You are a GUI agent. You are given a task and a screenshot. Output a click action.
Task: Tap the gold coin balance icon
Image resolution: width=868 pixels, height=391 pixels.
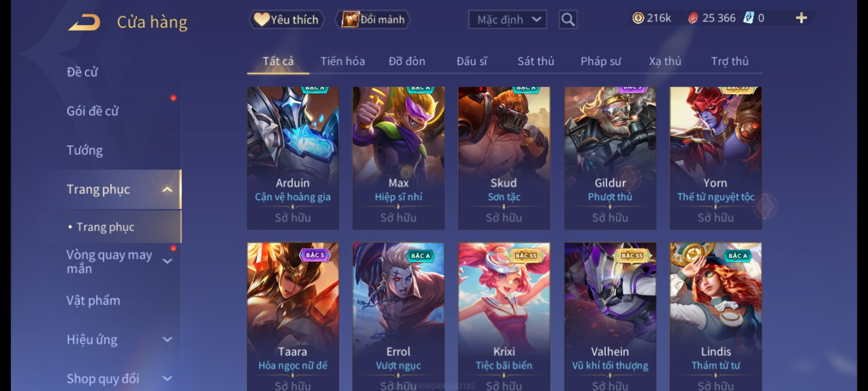click(638, 18)
